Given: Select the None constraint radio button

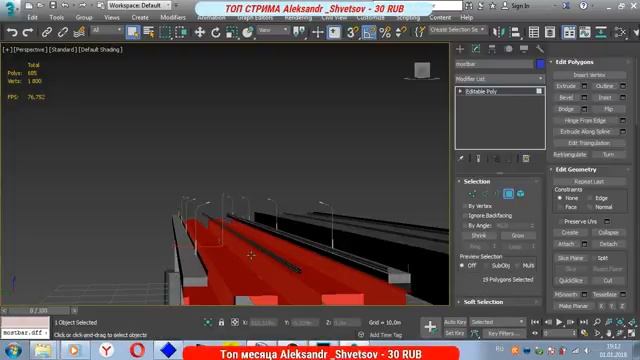Looking at the screenshot, I should pyautogui.click(x=560, y=198).
